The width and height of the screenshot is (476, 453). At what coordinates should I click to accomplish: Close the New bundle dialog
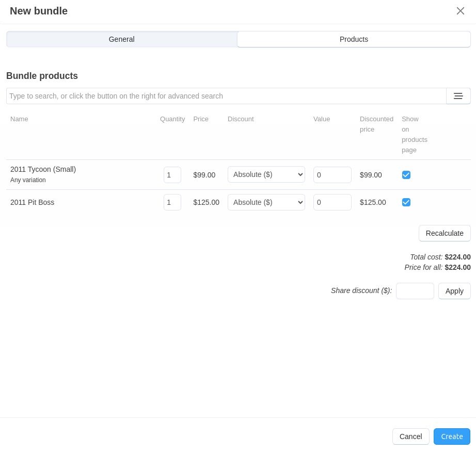click(460, 11)
